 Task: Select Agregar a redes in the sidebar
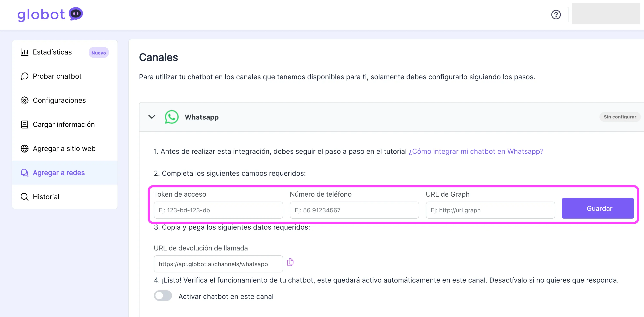[x=59, y=173]
